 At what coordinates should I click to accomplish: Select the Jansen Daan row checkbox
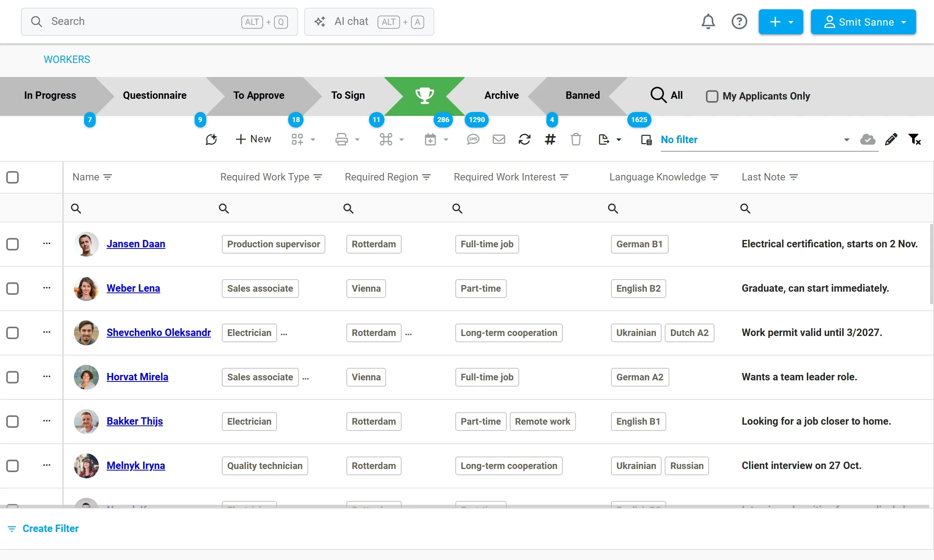(x=12, y=244)
